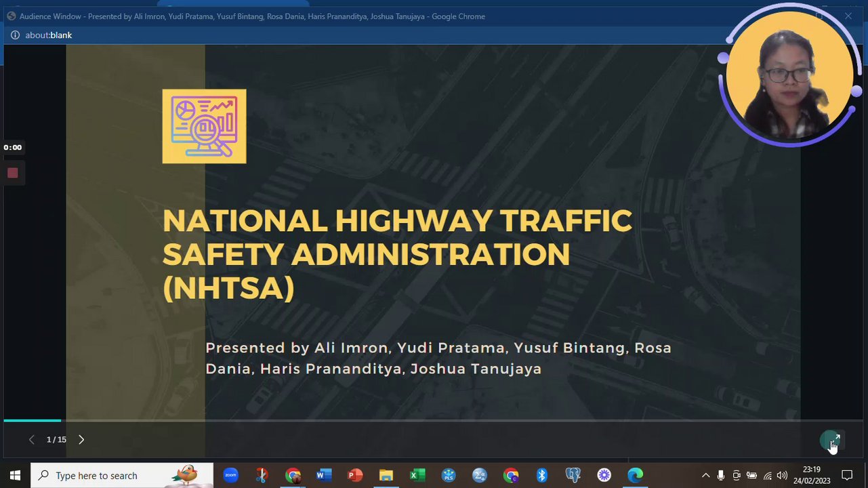
Task: Click the microphone tray icon
Action: coord(721,476)
